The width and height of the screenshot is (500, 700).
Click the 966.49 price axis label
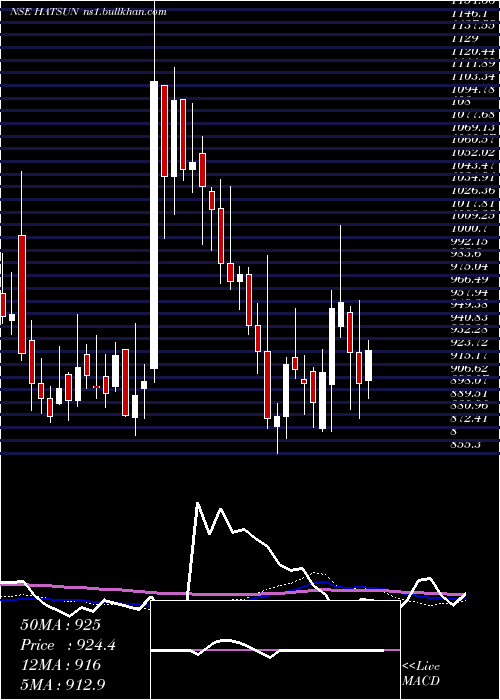[x=470, y=279]
